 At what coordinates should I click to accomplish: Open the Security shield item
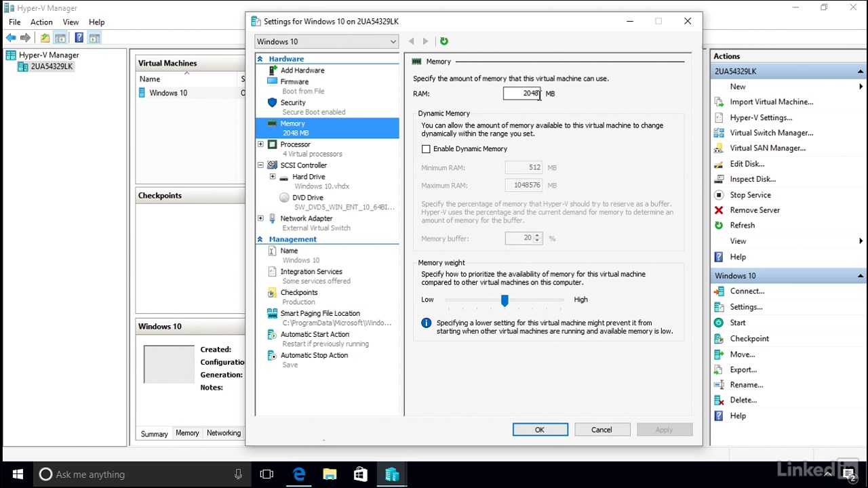(x=293, y=103)
